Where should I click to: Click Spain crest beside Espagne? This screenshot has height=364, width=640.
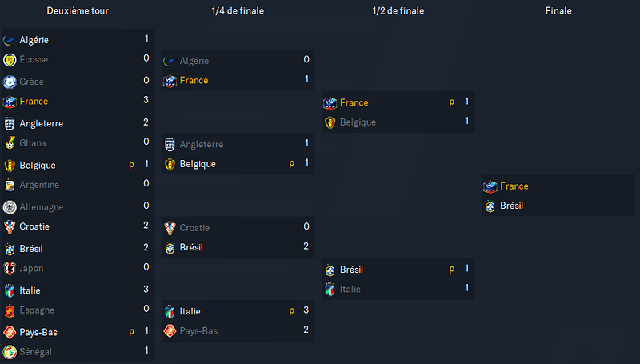tap(10, 310)
